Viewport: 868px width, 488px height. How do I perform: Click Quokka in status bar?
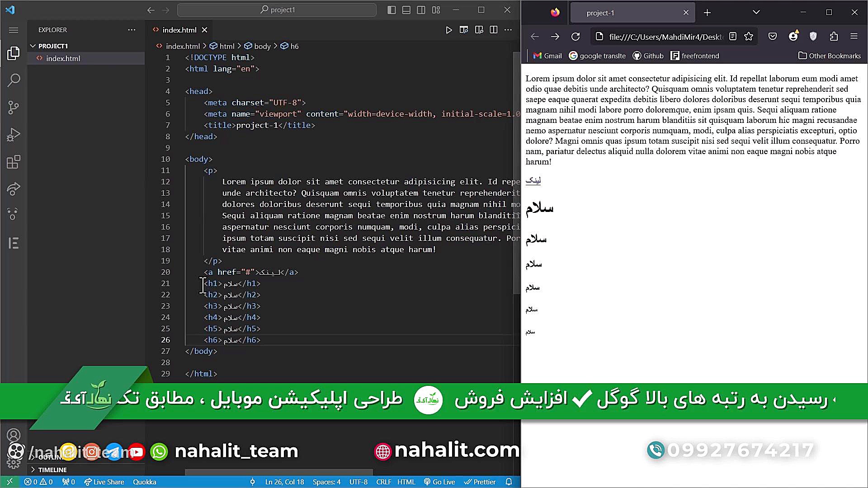[145, 482]
